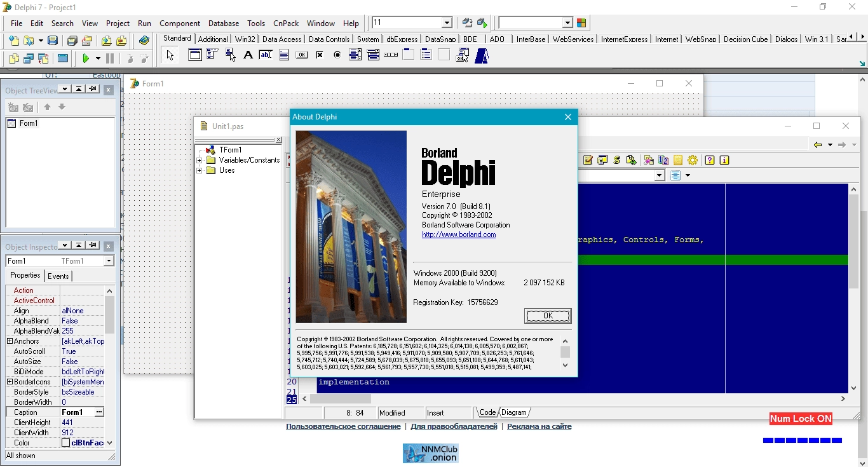Select the PopupMenu component icon

[x=231, y=55]
